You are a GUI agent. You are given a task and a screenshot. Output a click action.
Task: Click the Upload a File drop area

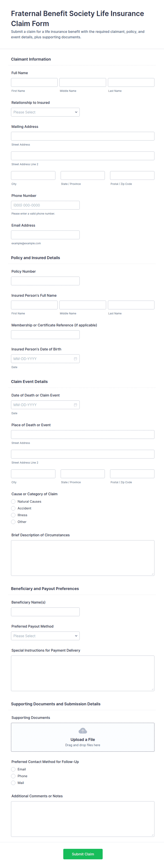83,737
